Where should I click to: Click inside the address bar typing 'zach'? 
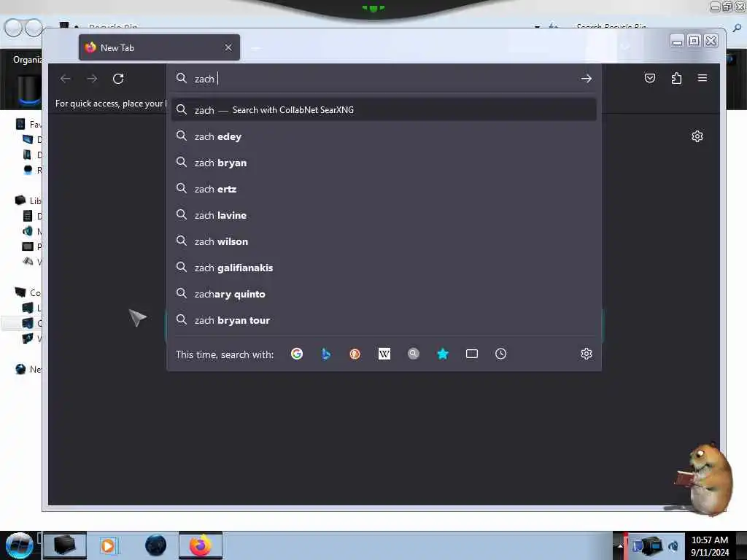pos(384,79)
